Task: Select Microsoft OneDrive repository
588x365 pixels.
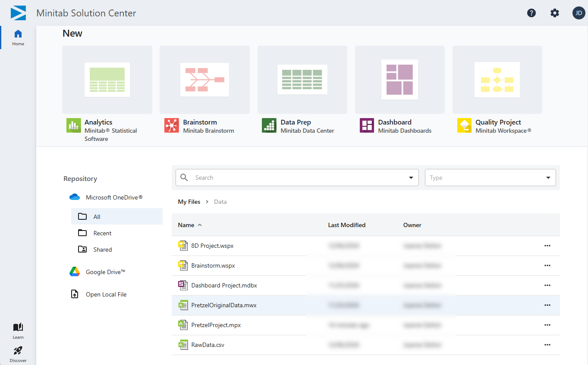Action: pos(114,197)
